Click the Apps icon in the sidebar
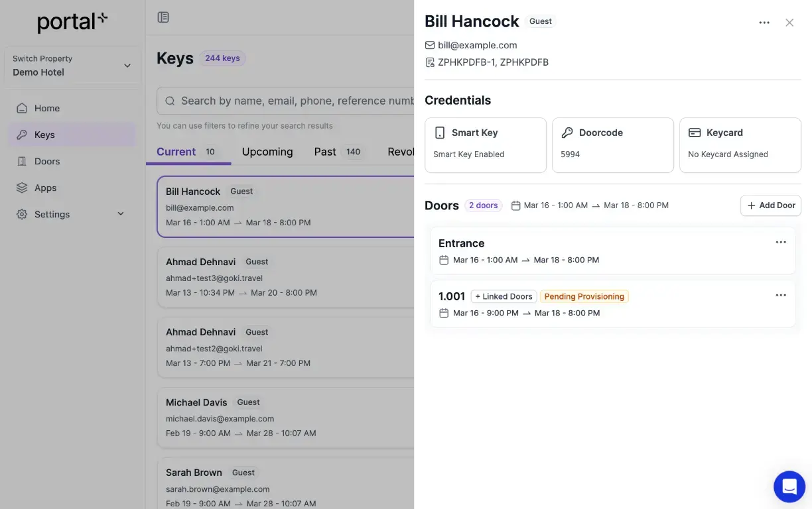This screenshot has width=812, height=509. pos(21,188)
